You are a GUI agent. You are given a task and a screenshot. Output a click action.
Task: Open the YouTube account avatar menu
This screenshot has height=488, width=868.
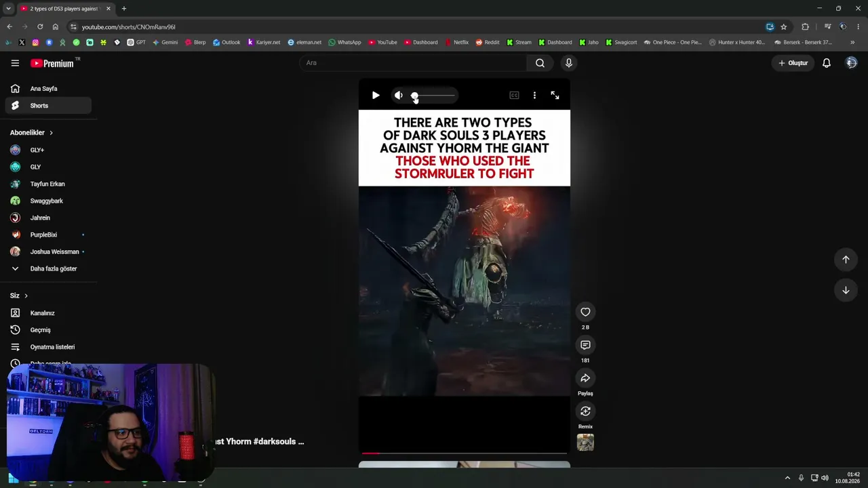click(x=851, y=63)
